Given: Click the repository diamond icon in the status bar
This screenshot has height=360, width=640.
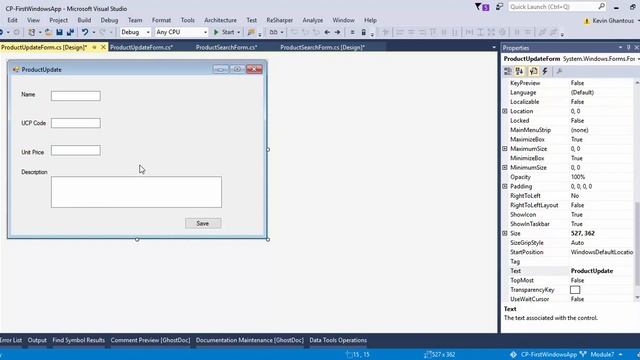Looking at the screenshot, I should (x=513, y=354).
